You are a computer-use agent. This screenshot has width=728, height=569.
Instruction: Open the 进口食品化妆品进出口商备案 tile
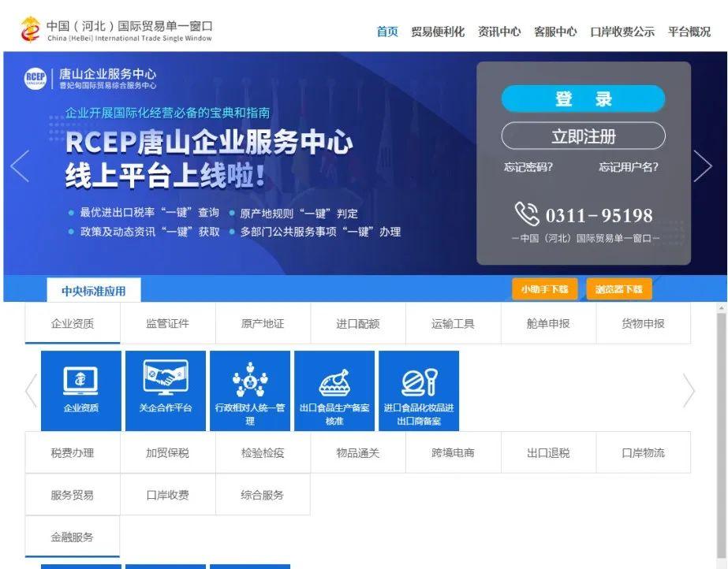click(419, 390)
